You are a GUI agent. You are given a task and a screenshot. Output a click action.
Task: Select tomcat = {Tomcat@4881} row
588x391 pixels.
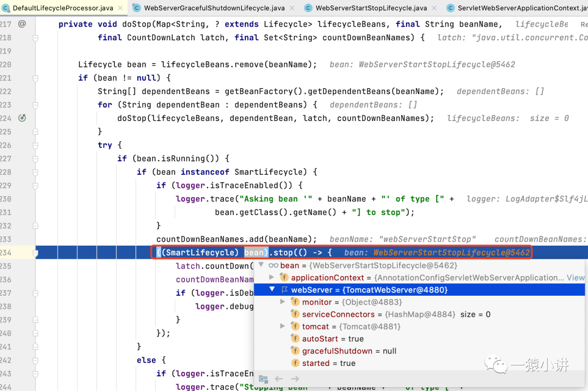click(419, 326)
